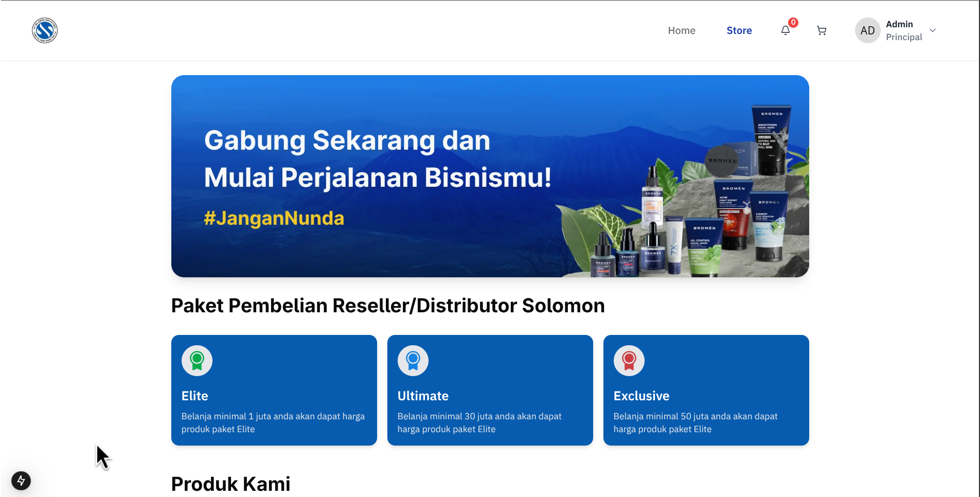Image resolution: width=980 pixels, height=497 pixels.
Task: Go to the Home menu item
Action: [x=682, y=30]
